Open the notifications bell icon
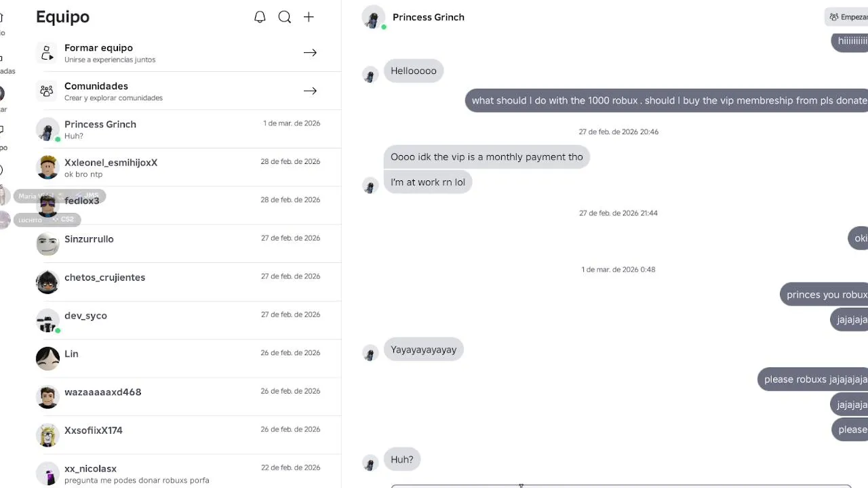 [x=260, y=17]
